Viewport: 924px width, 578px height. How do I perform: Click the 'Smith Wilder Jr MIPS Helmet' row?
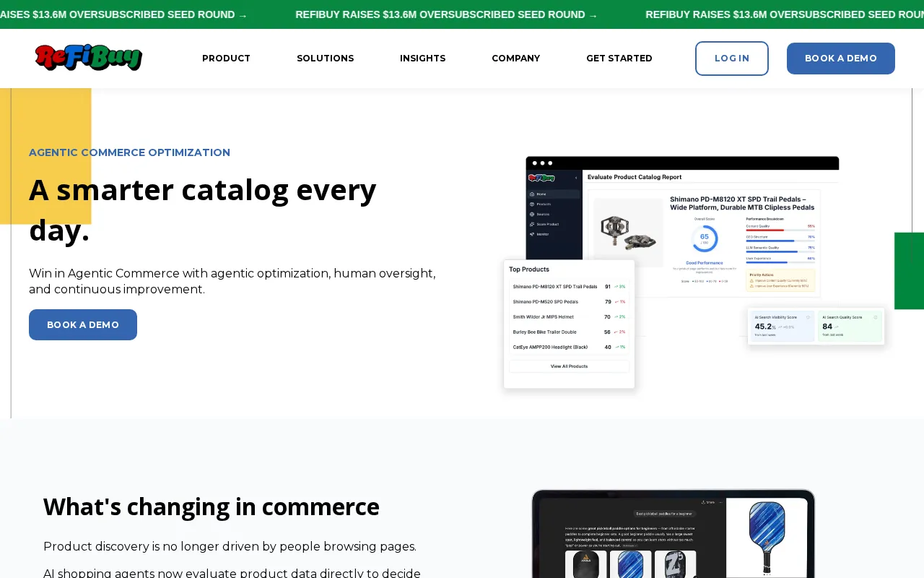pos(570,316)
